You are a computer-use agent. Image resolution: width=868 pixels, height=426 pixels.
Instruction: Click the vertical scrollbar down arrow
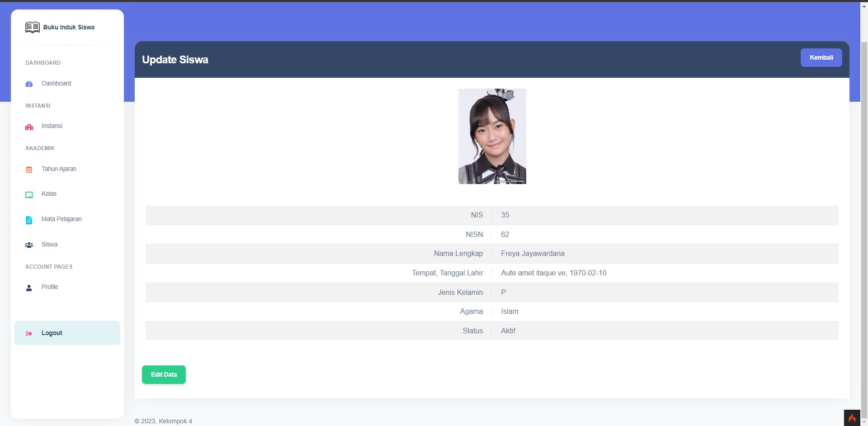click(864, 422)
